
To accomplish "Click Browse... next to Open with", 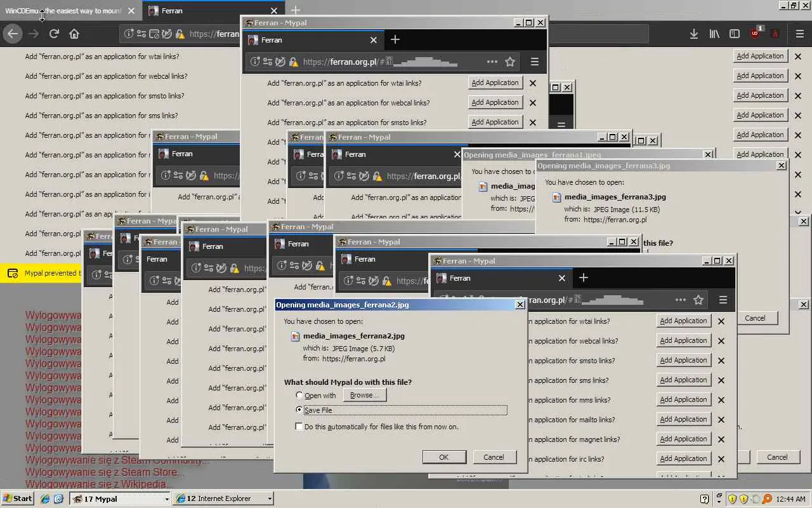I will [364, 395].
